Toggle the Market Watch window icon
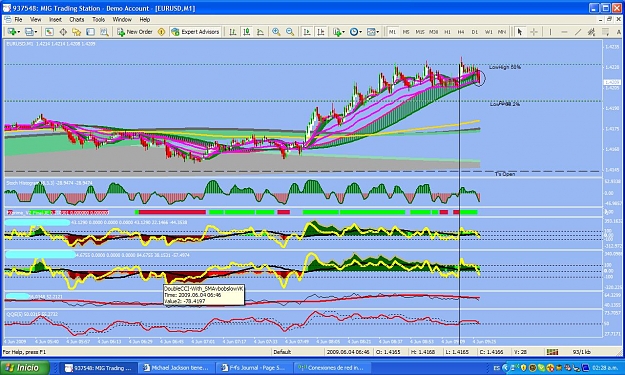The width and height of the screenshot is (625, 375). (x=49, y=32)
